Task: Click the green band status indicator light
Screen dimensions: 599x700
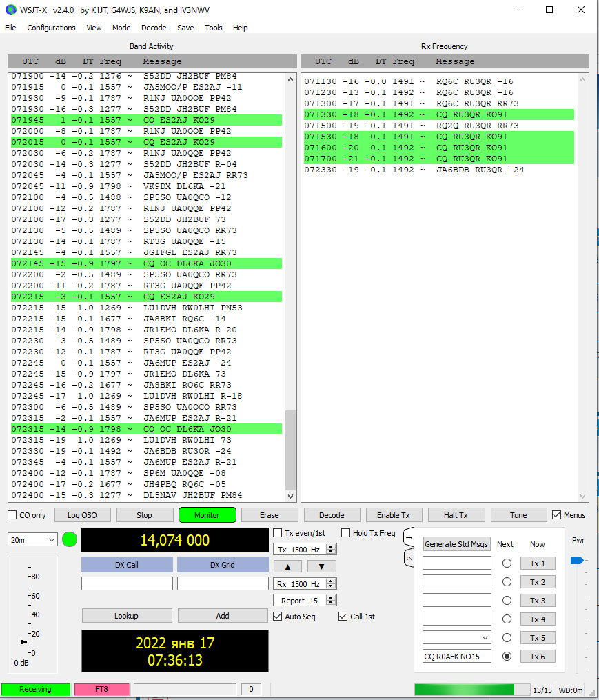Action: coord(70,539)
